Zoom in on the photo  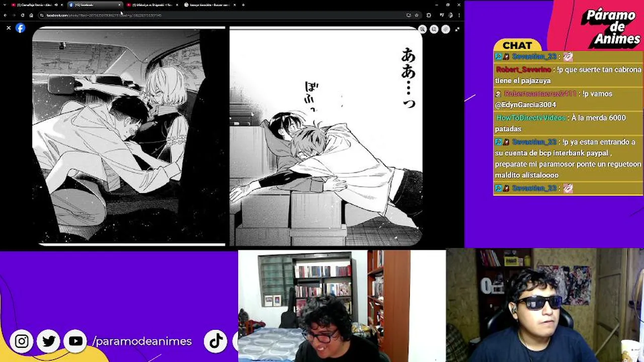coord(423,29)
